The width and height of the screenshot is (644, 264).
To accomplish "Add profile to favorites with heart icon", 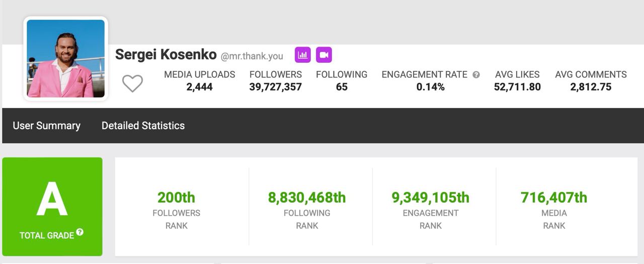I will 133,83.
